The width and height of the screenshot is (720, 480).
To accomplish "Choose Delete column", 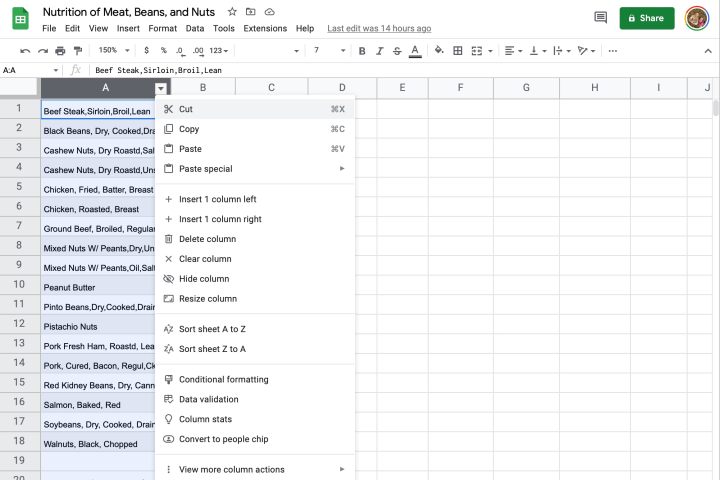I will tap(255, 239).
